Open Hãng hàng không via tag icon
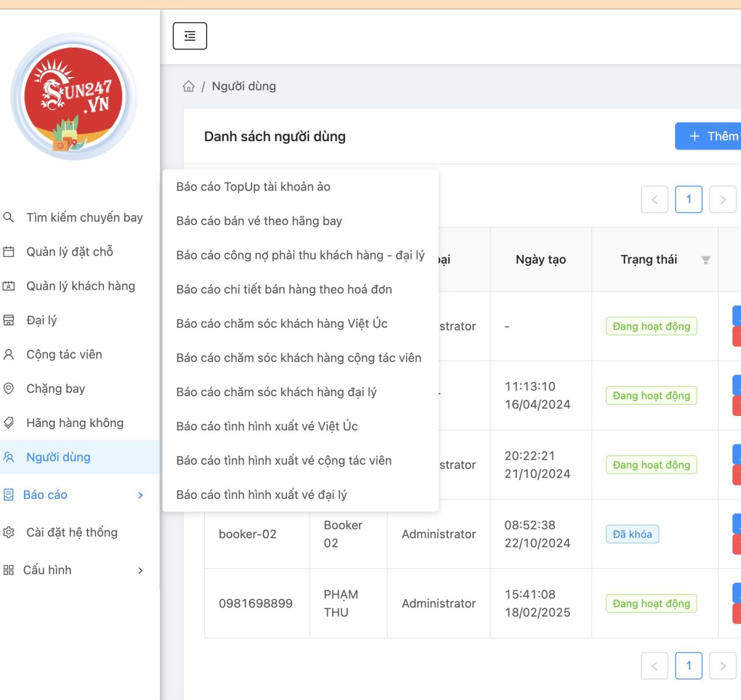 point(9,422)
